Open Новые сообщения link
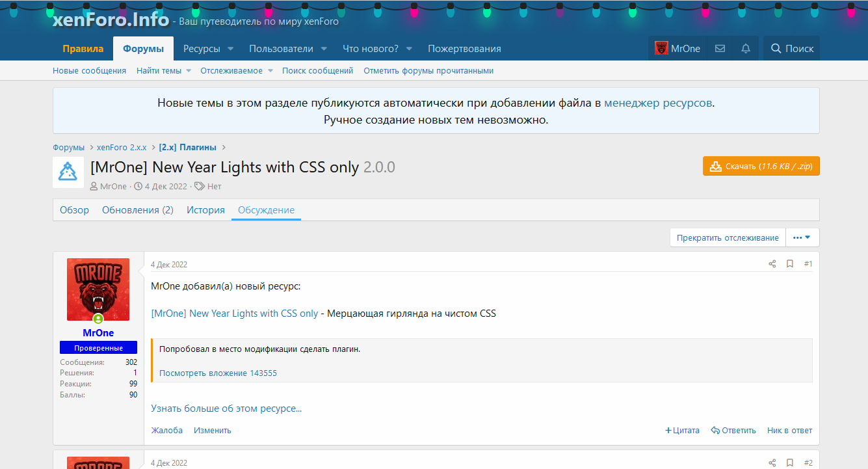 [89, 71]
